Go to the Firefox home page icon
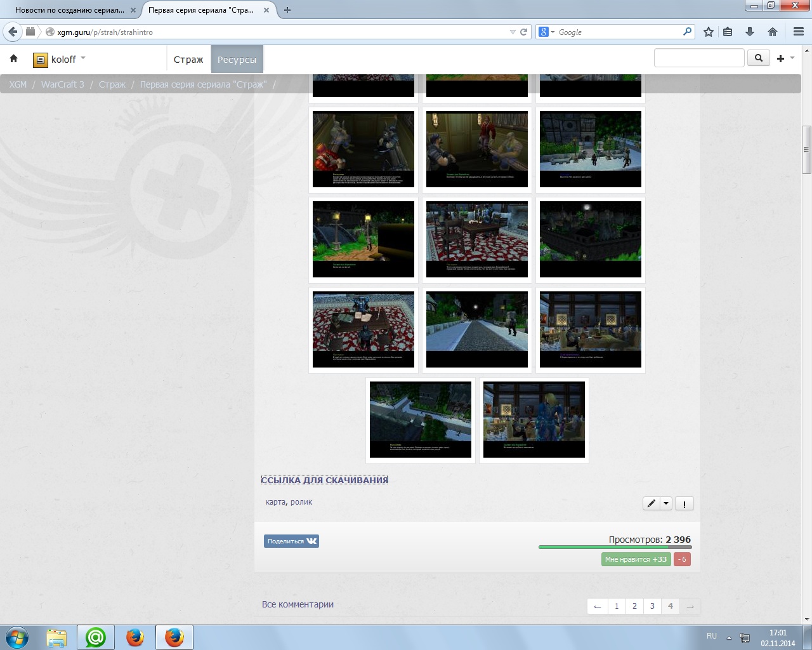Screen dimensions: 812x650 773,32
